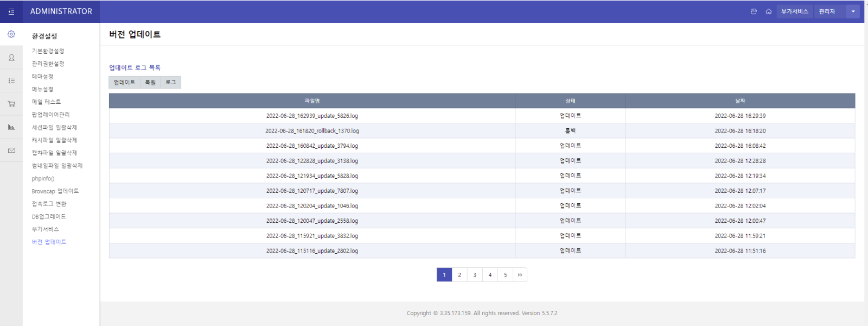Open the settings gear sidebar section

(x=11, y=34)
